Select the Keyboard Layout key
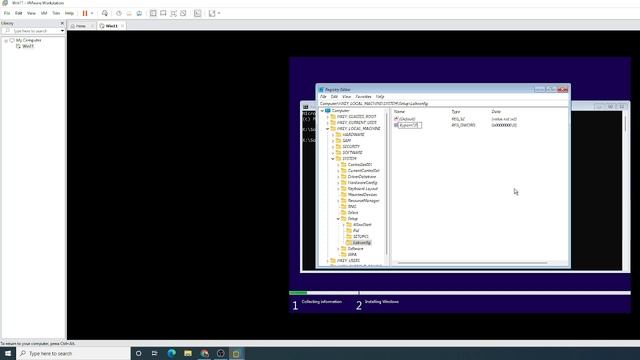 point(363,189)
